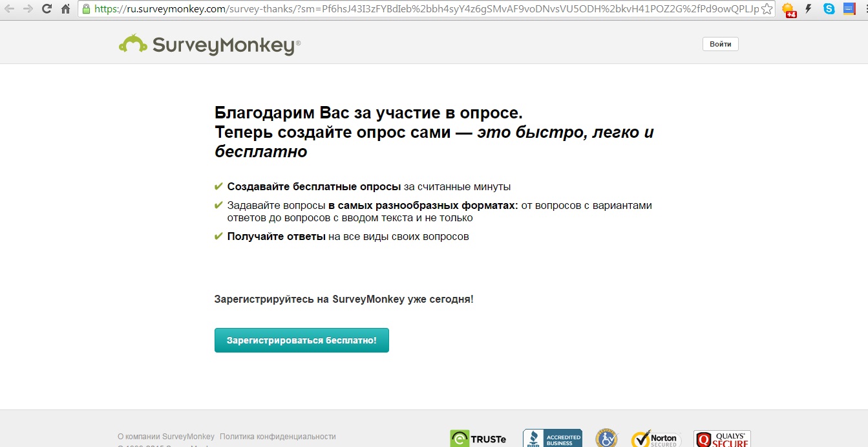Open the weather extension icon with +4 badge
868x447 pixels.
789,10
